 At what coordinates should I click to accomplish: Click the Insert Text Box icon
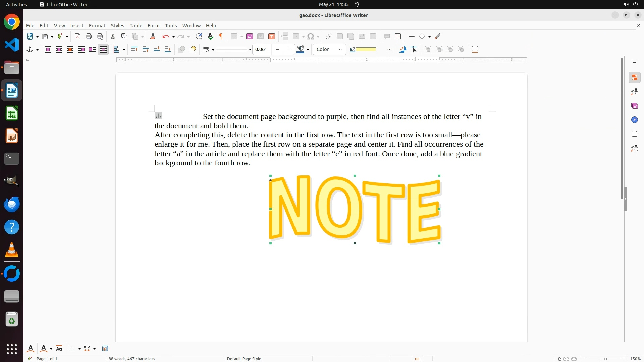[x=272, y=36]
